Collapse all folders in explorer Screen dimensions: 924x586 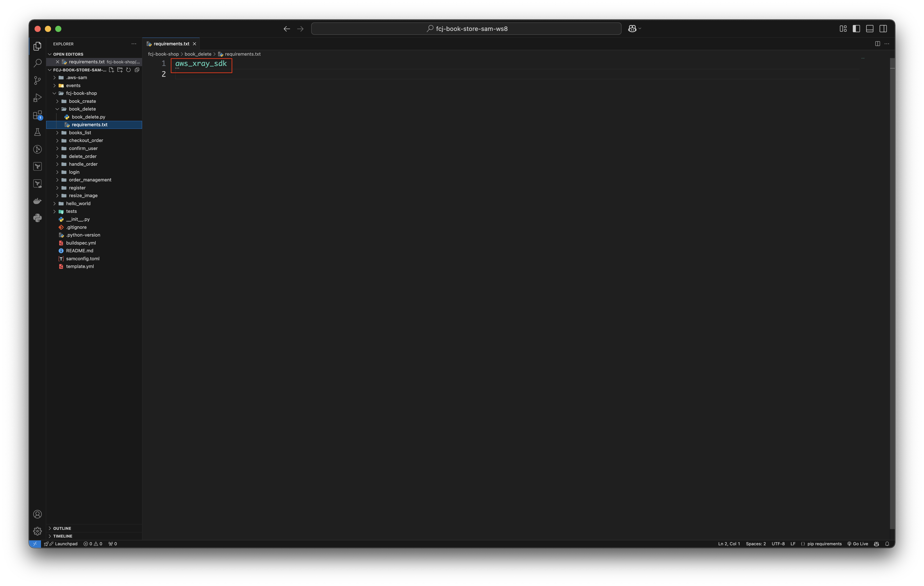pyautogui.click(x=137, y=70)
